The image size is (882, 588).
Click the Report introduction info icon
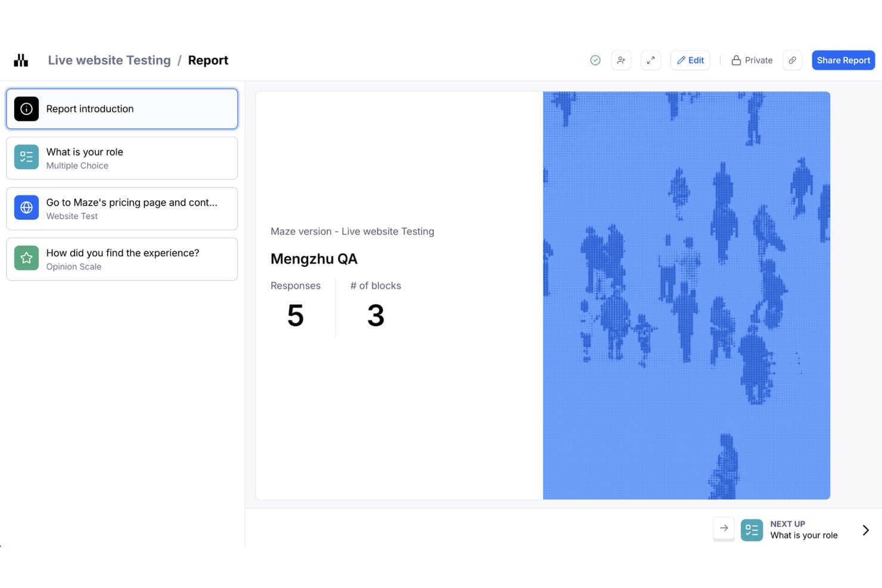[x=26, y=109]
